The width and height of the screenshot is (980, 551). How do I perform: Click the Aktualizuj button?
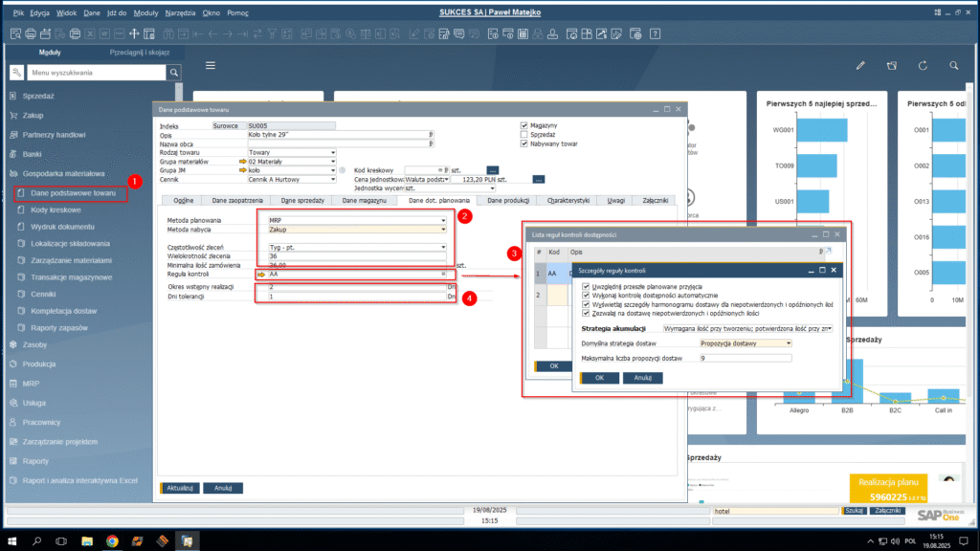tap(180, 488)
